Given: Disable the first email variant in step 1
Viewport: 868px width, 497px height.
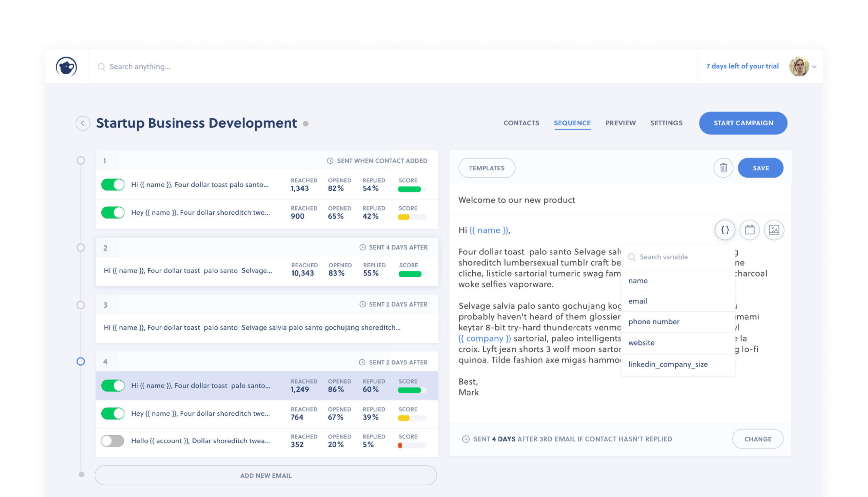Looking at the screenshot, I should pos(112,184).
